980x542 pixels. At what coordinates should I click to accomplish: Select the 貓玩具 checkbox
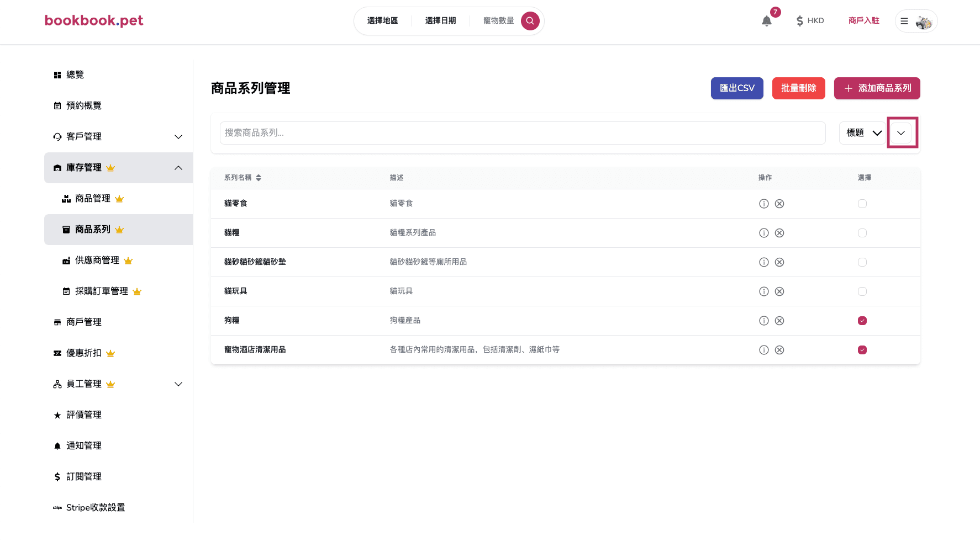(x=862, y=291)
